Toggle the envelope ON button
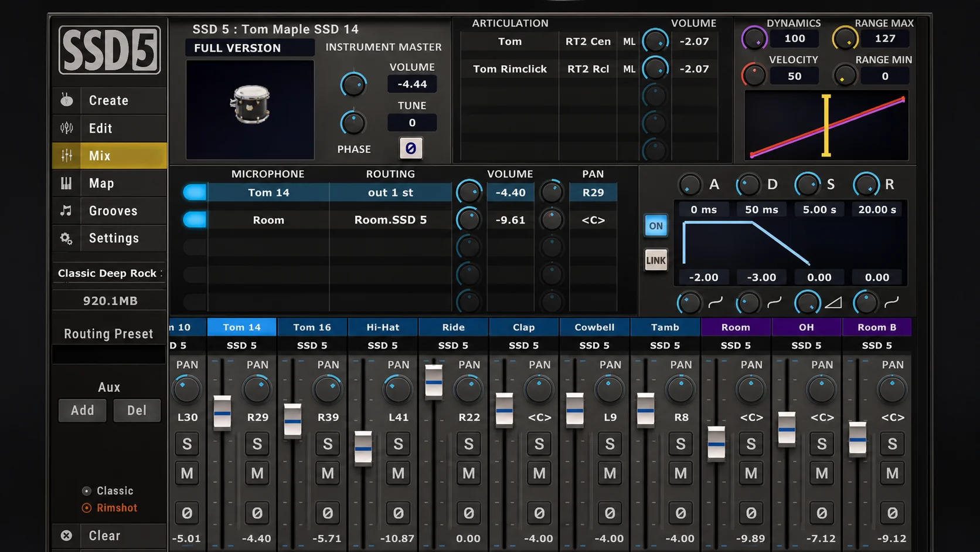 point(656,226)
